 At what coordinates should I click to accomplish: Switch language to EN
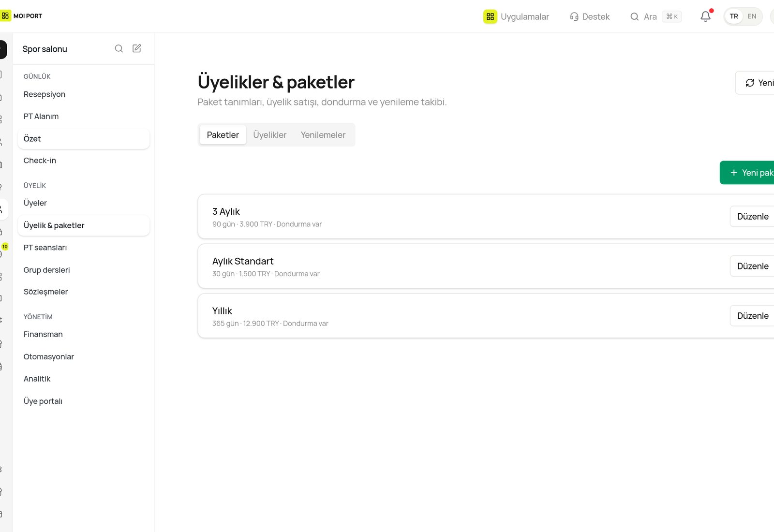[752, 16]
